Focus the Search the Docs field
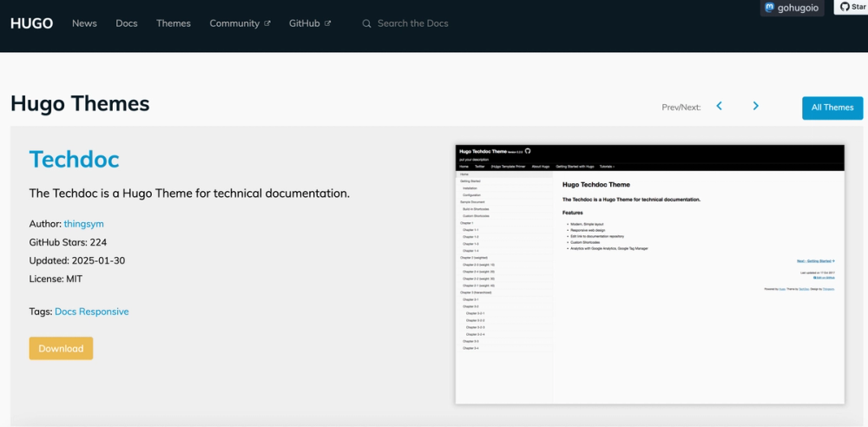This screenshot has width=868, height=427. click(412, 23)
